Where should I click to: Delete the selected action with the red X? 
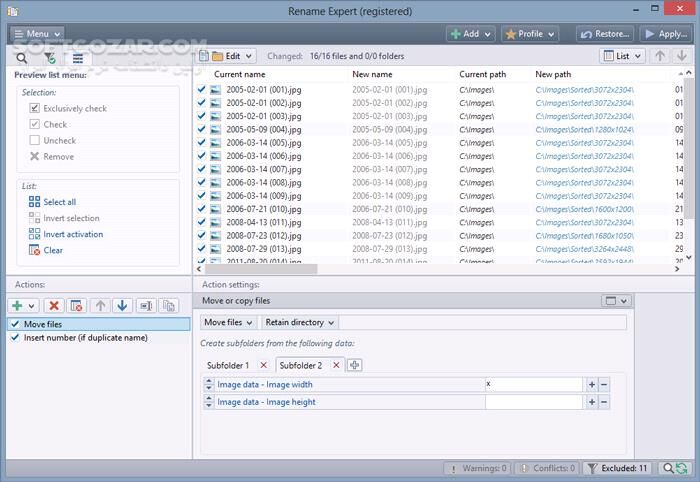coord(54,306)
